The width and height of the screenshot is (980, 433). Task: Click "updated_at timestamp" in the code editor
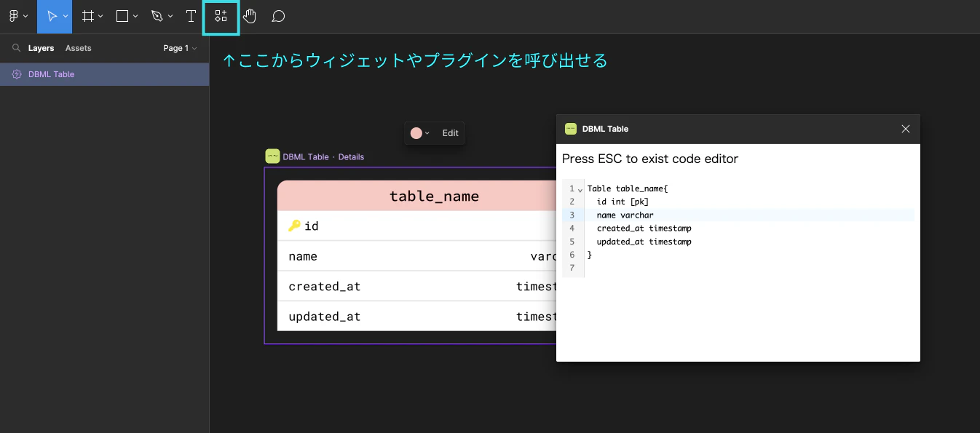644,241
